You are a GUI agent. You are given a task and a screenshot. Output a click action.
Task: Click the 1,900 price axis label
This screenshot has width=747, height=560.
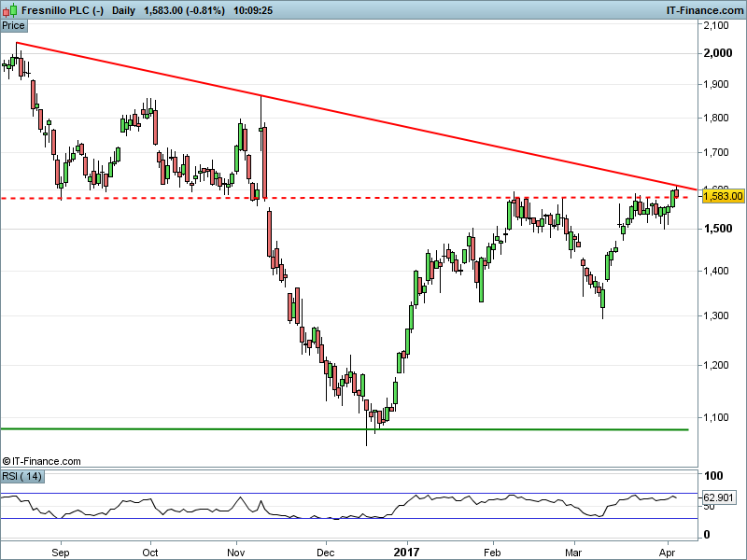click(716, 84)
